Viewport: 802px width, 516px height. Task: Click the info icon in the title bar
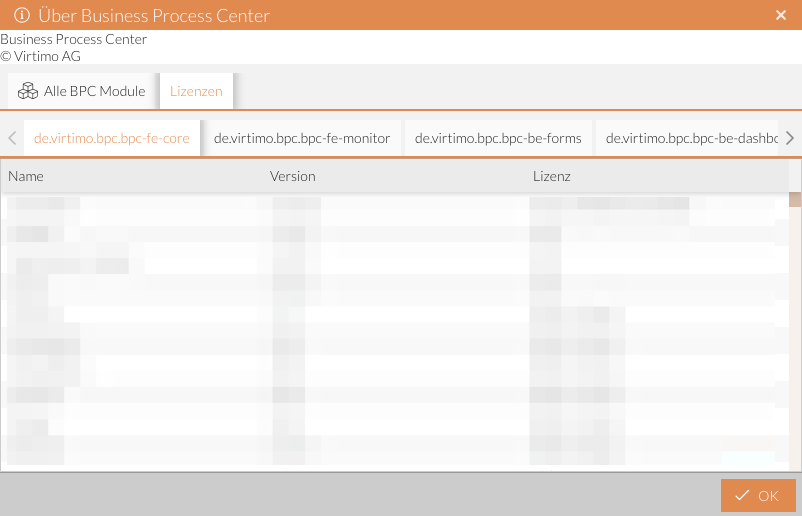(x=20, y=15)
